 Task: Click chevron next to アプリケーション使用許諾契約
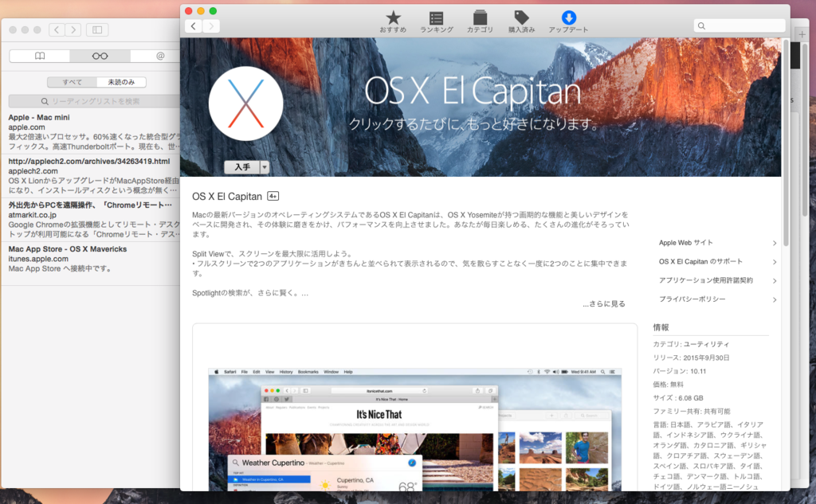point(775,281)
